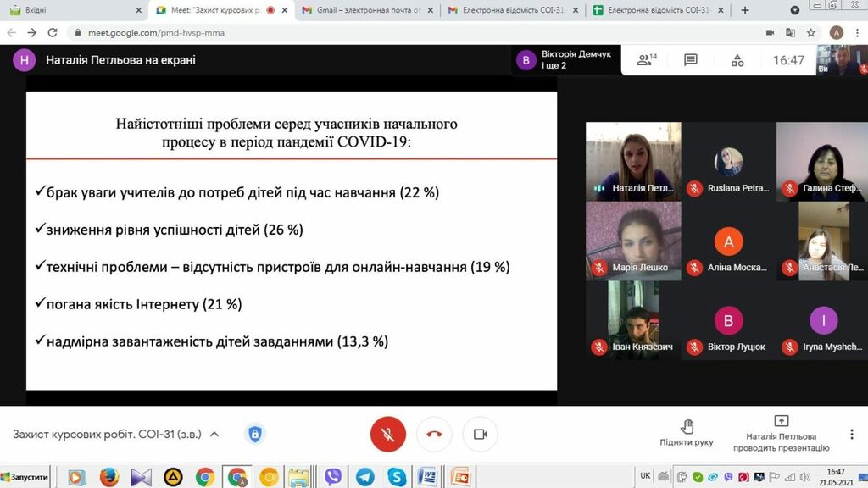Bookmark this page with the star icon
The image size is (868, 488).
tap(811, 33)
